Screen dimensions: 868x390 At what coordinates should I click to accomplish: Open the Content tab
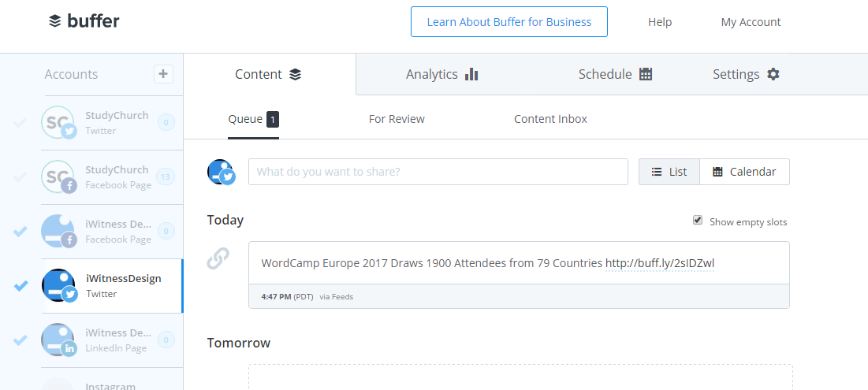tap(269, 74)
